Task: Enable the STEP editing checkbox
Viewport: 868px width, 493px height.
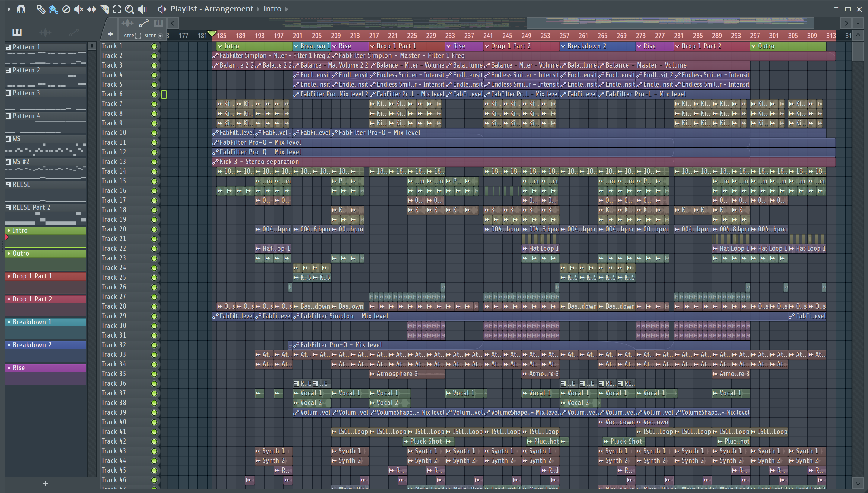Action: [138, 36]
